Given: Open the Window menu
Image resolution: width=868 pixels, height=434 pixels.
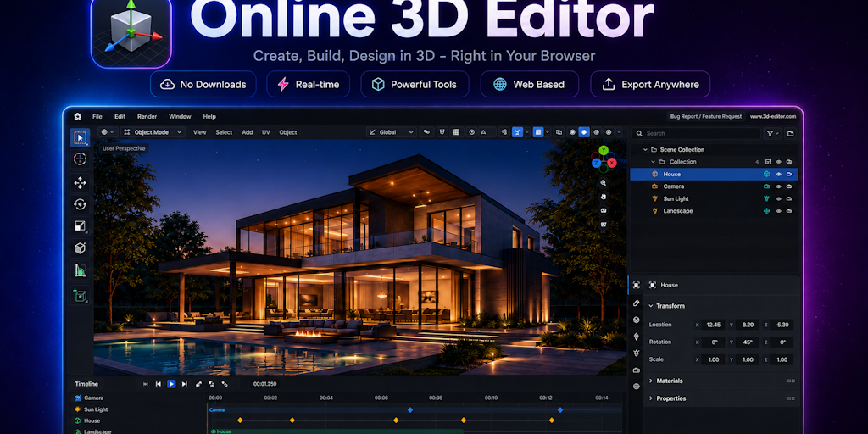Looking at the screenshot, I should point(180,117).
